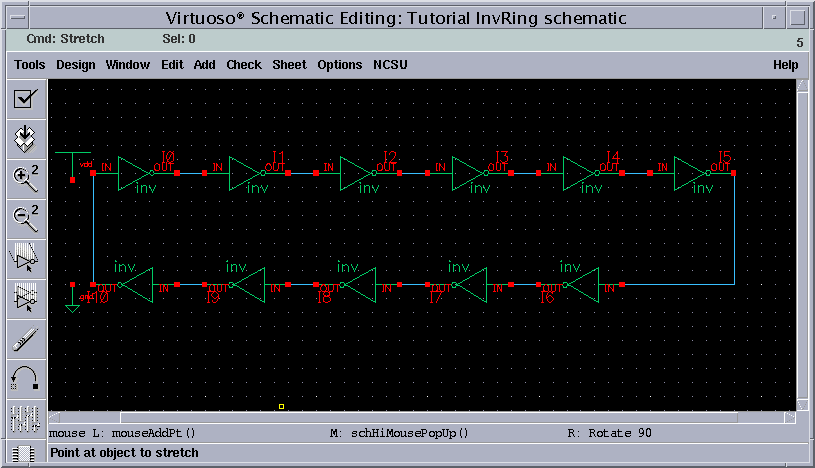The height and width of the screenshot is (468, 815).
Task: Select inverter instance I10 triangle symbol
Action: pos(137,284)
